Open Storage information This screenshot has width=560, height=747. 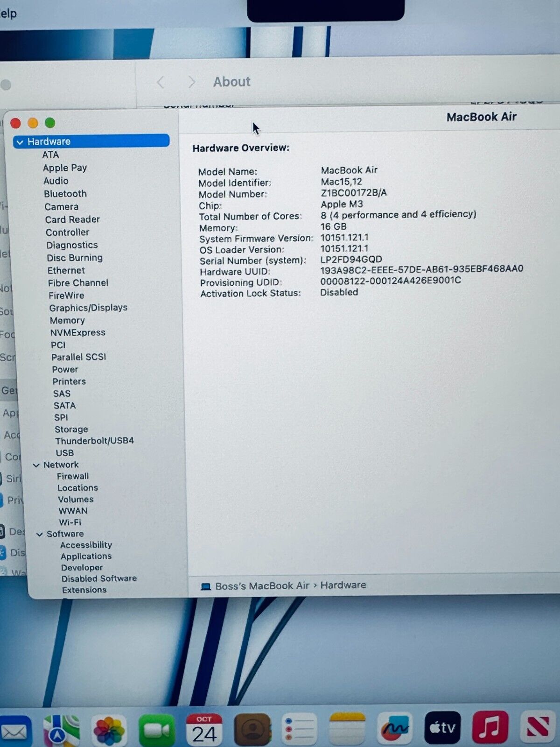click(71, 430)
